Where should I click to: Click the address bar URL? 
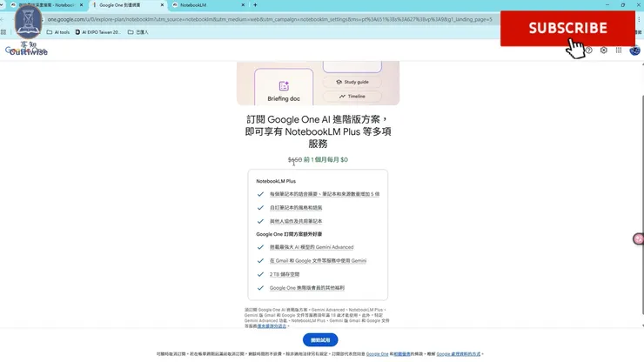[x=270, y=19]
